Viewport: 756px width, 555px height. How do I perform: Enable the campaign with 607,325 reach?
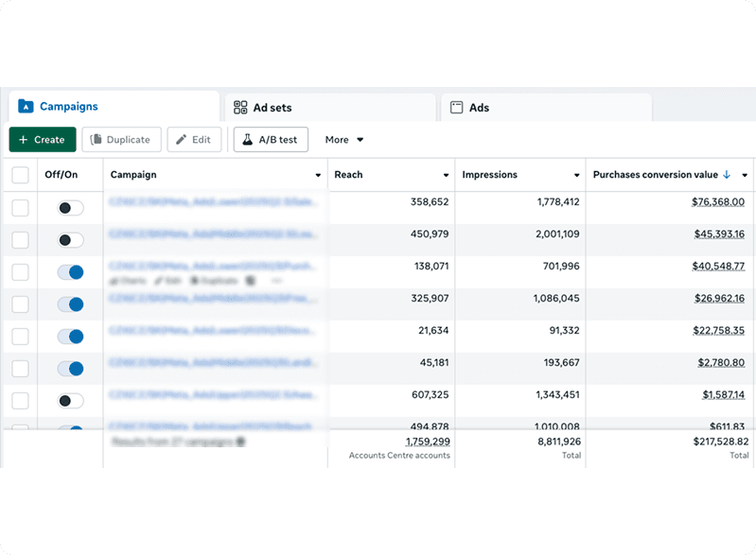[70, 401]
